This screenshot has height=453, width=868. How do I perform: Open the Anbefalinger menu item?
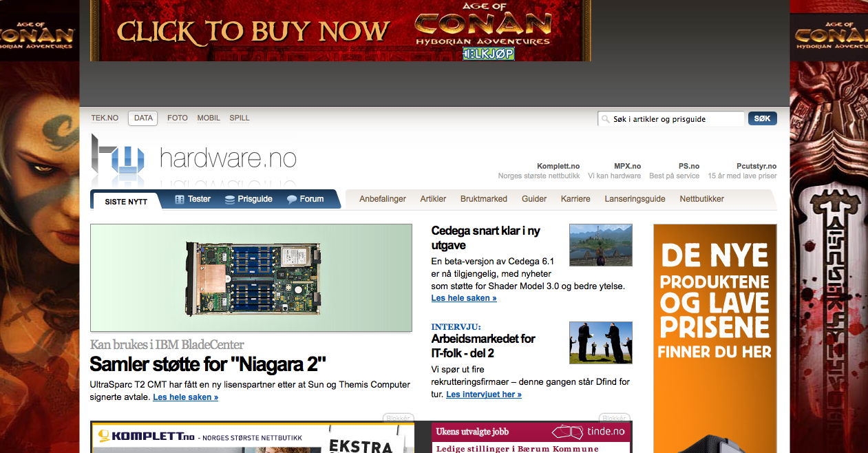[x=383, y=199]
